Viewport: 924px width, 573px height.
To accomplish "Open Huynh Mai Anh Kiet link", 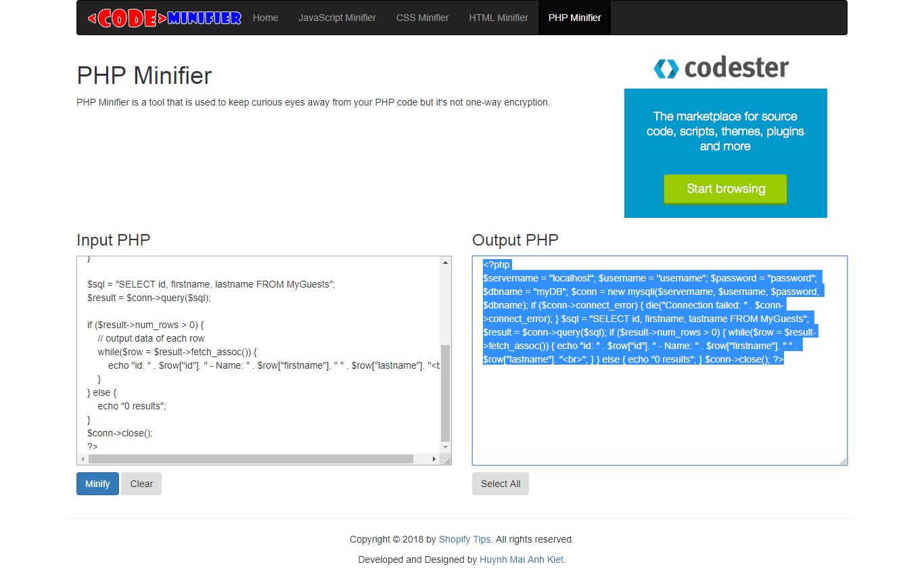I will (522, 559).
